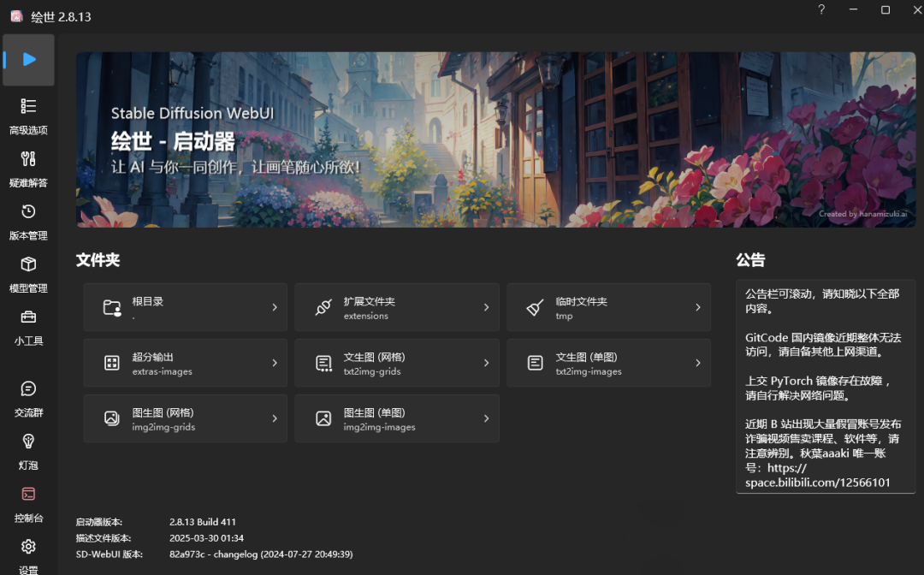Screen dimensions: 924x575
Task: Click the blue play launch icon in sidebar
Action: (x=29, y=60)
